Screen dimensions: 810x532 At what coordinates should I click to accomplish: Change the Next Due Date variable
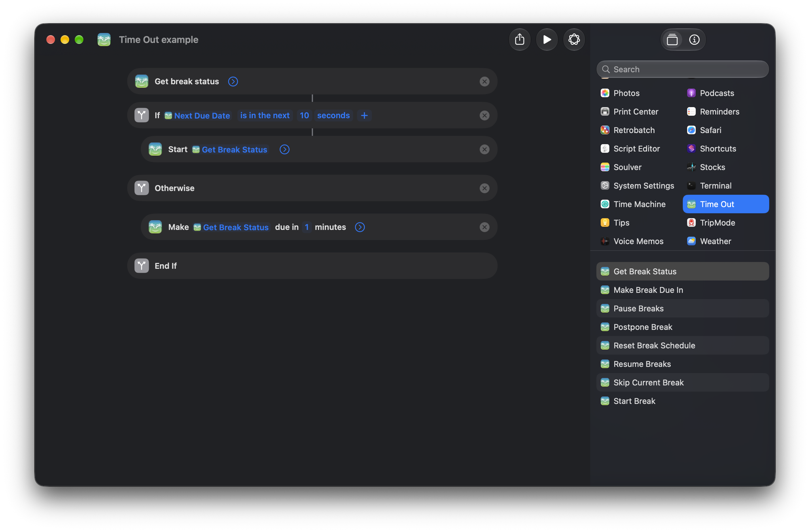pyautogui.click(x=197, y=115)
